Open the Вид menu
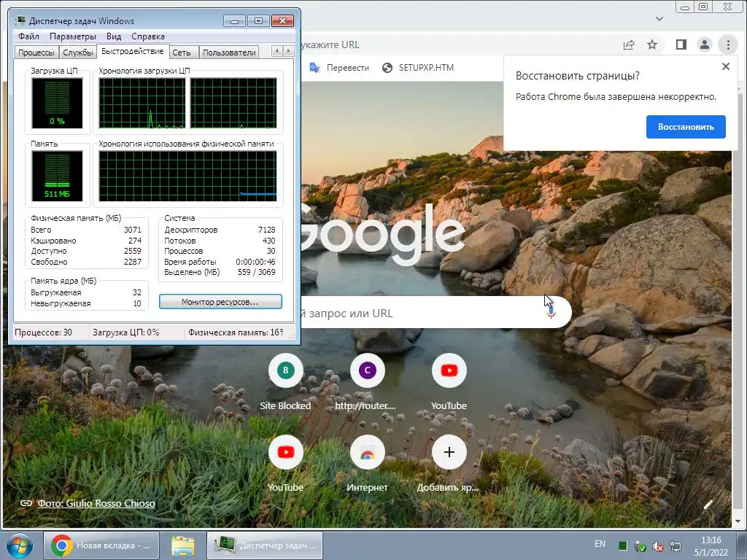 click(113, 36)
